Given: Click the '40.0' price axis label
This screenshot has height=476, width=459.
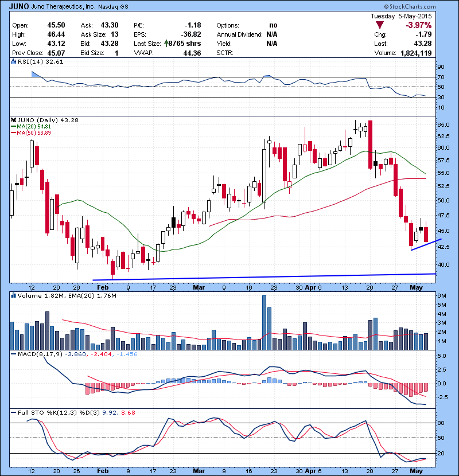Looking at the screenshot, I should tap(444, 264).
